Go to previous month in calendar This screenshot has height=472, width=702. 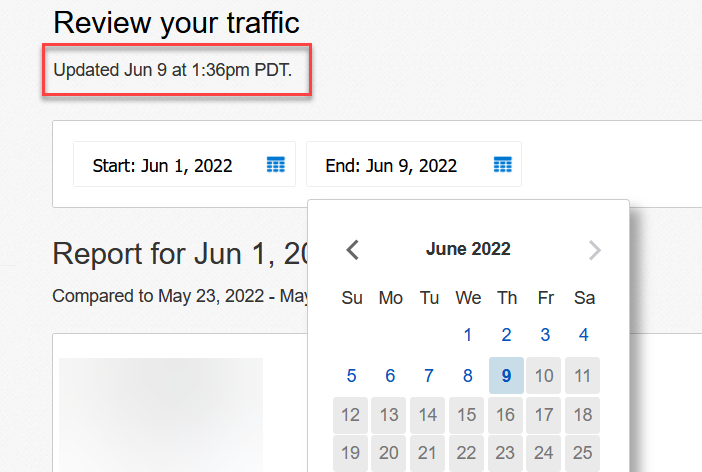[352, 250]
